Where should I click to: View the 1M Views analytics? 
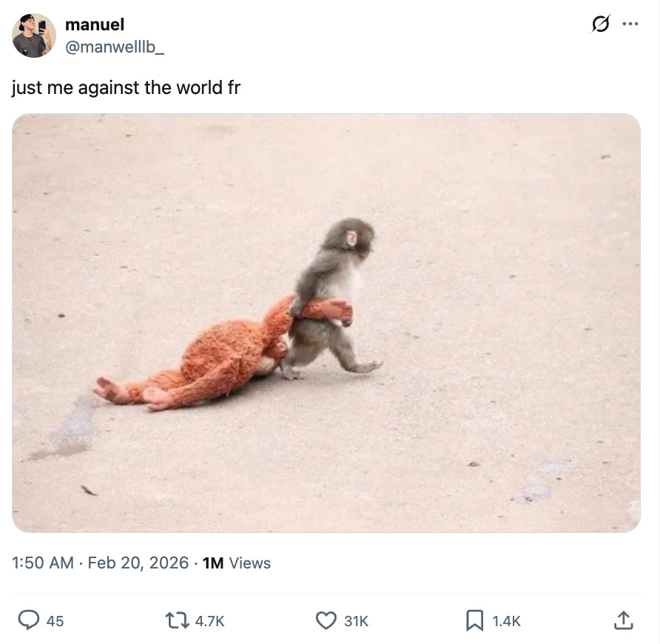pos(237,563)
